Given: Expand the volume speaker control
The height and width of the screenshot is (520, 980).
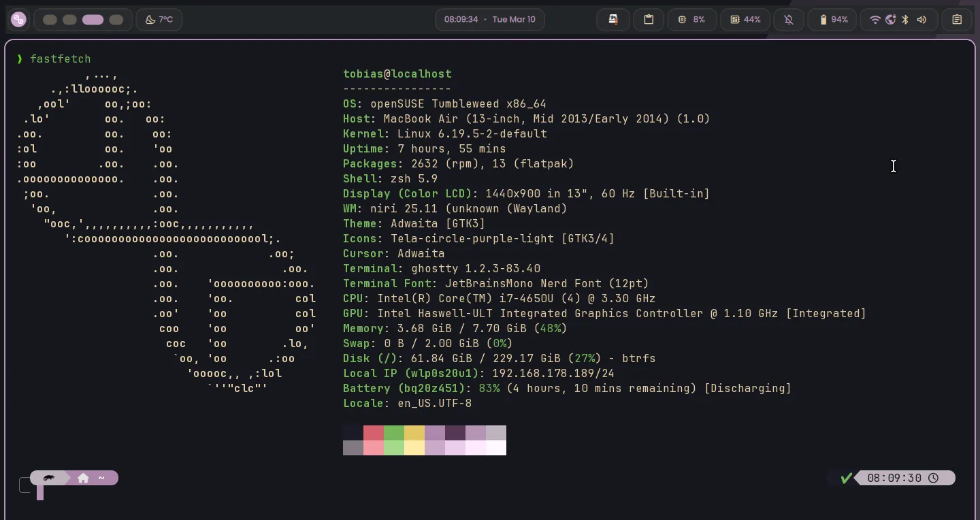Looking at the screenshot, I should 921,20.
